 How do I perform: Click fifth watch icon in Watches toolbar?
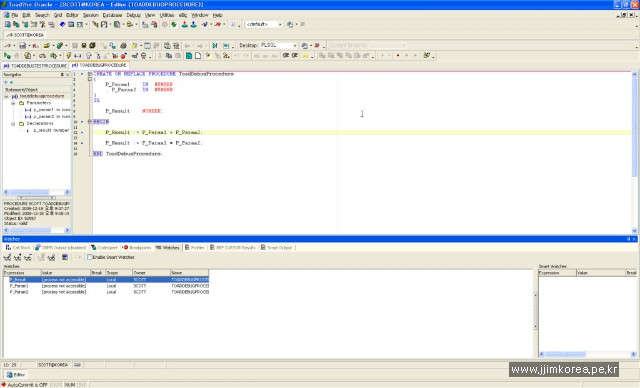point(51,257)
